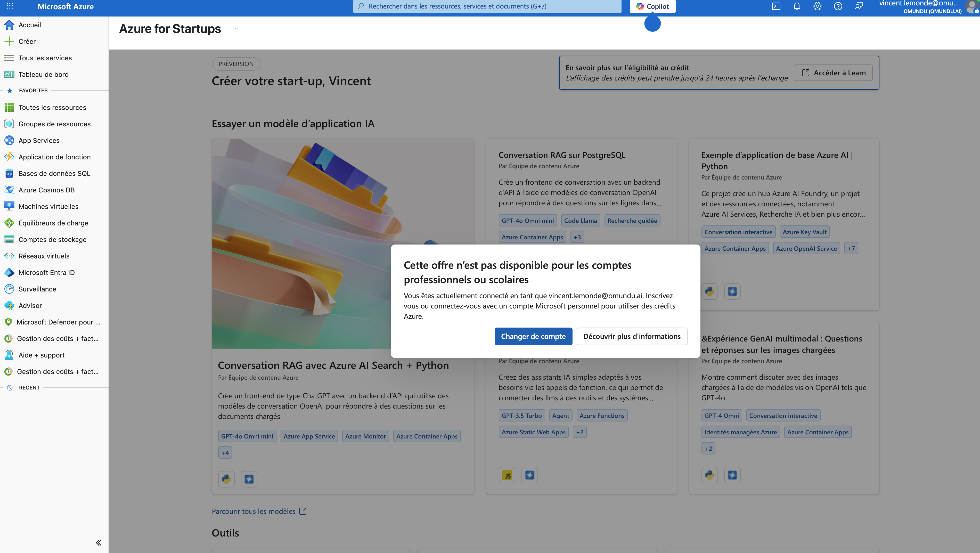This screenshot has width=980, height=553.
Task: Expand the +2 tags on the GenAI multimodal card
Action: point(708,448)
